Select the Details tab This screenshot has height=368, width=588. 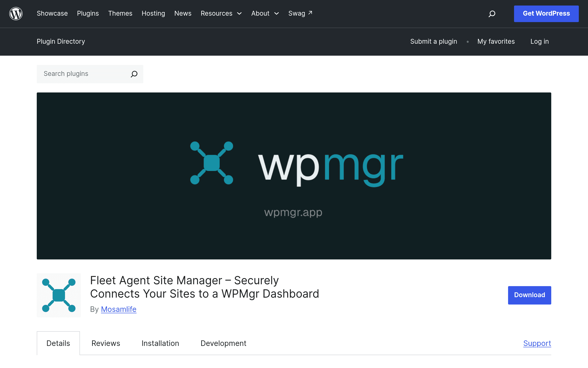point(58,343)
